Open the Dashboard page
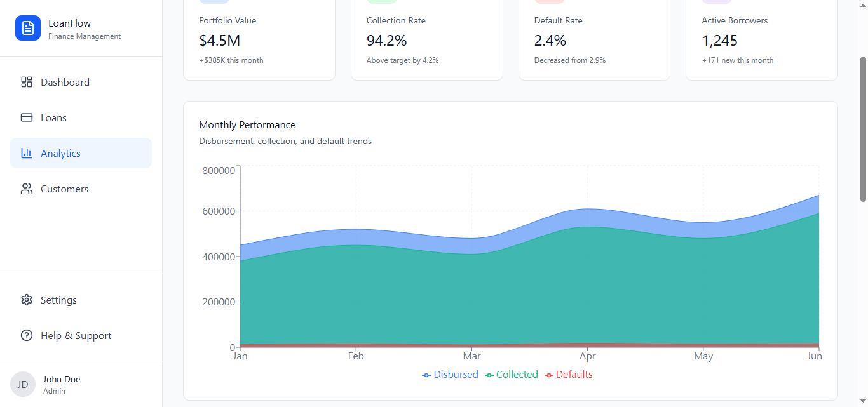868x407 pixels. (81, 82)
